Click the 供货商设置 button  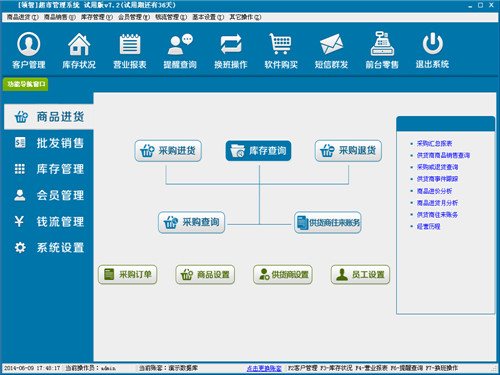(283, 274)
